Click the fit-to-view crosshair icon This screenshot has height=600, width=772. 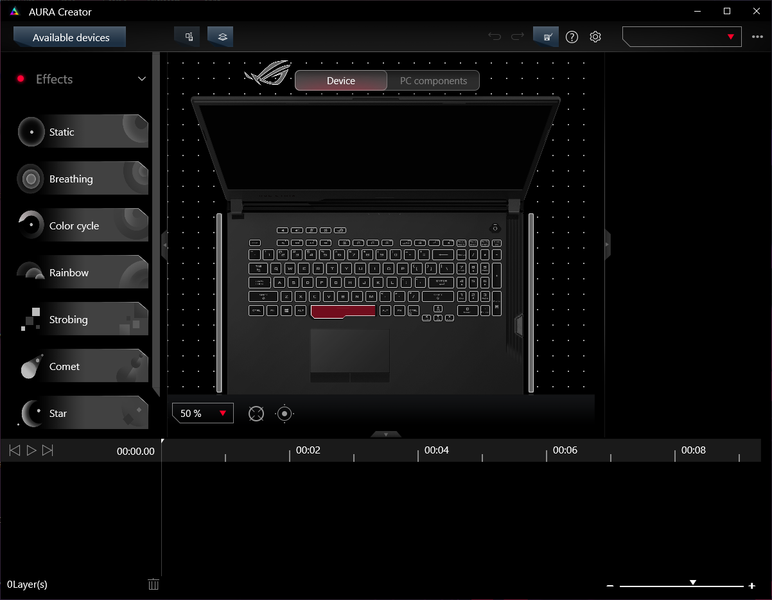256,414
